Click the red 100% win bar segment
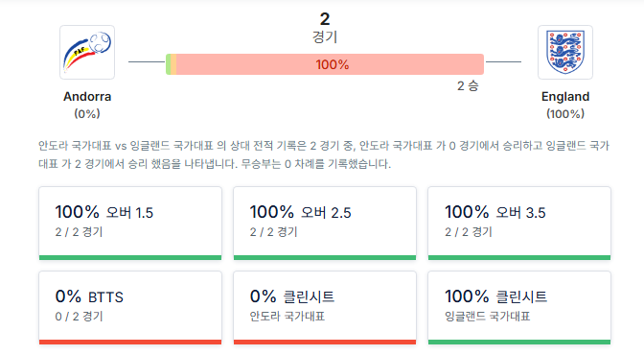 point(331,64)
